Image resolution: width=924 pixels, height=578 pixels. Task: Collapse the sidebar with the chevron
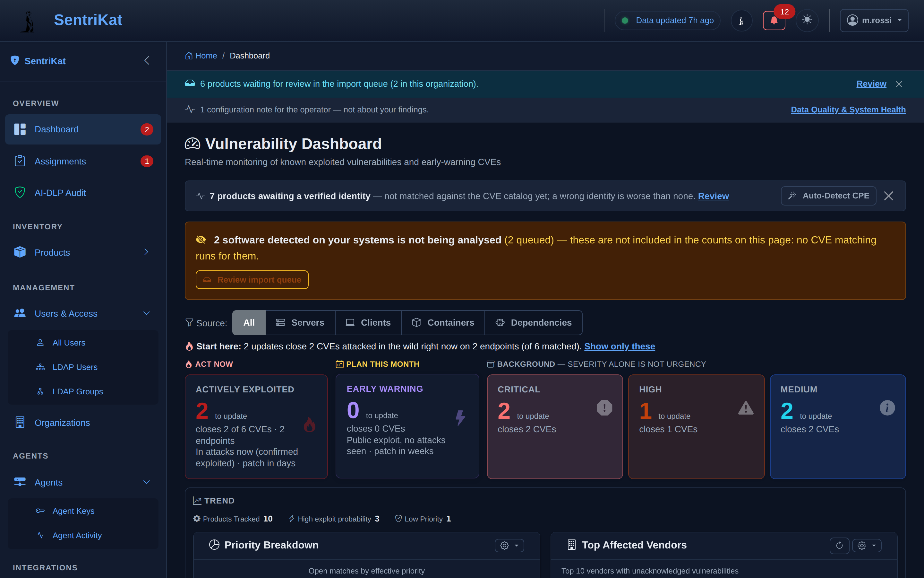(147, 60)
